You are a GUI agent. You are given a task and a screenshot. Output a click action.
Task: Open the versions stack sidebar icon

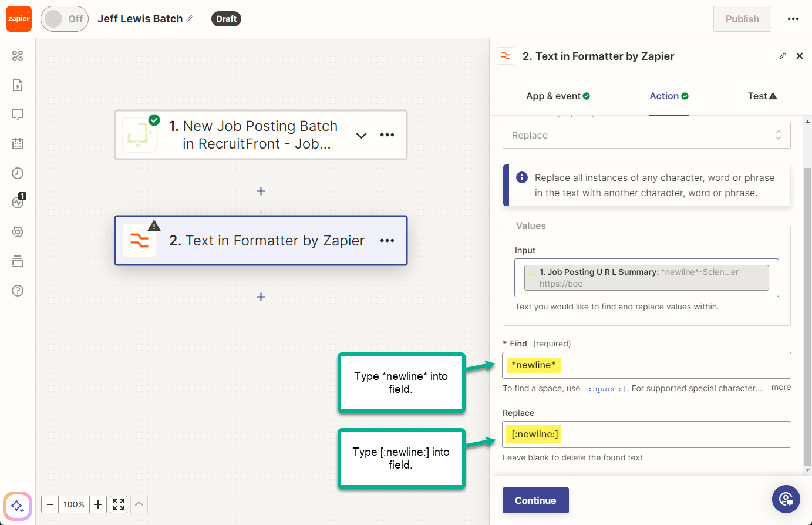click(x=18, y=261)
